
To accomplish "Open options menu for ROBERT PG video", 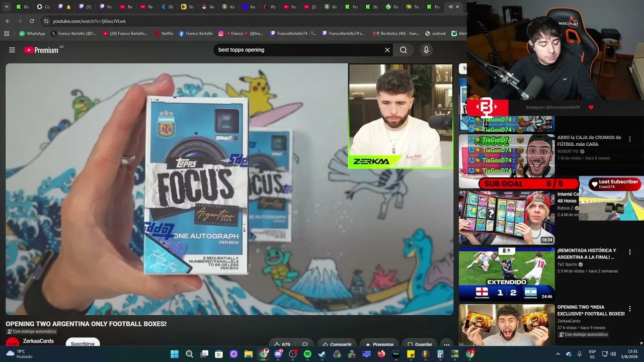I will point(629,139).
